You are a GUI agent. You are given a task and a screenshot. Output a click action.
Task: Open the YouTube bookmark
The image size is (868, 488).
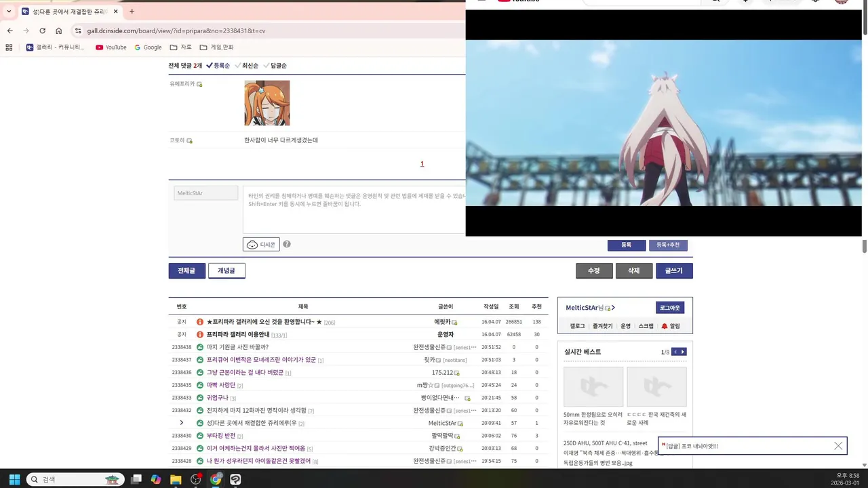click(x=111, y=47)
